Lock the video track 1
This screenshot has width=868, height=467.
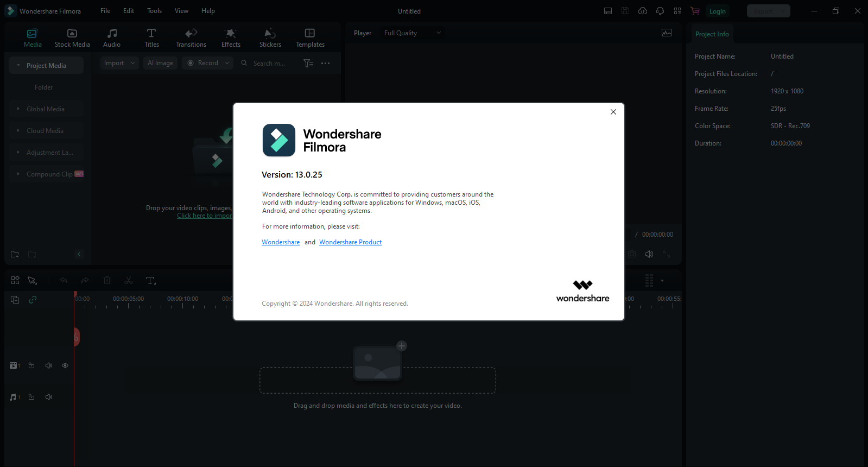click(31, 365)
